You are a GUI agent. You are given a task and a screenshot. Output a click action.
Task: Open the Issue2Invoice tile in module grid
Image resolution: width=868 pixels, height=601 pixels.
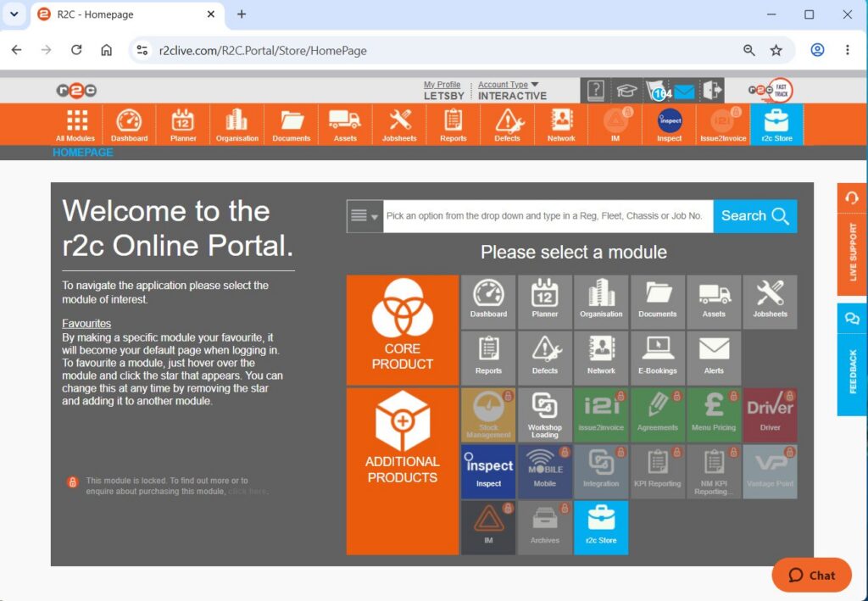(x=601, y=415)
